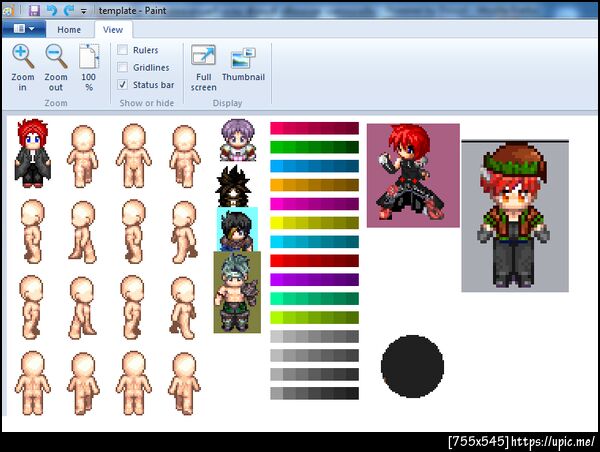Click the green color gradient bar
This screenshot has height=452, width=600.
315,147
